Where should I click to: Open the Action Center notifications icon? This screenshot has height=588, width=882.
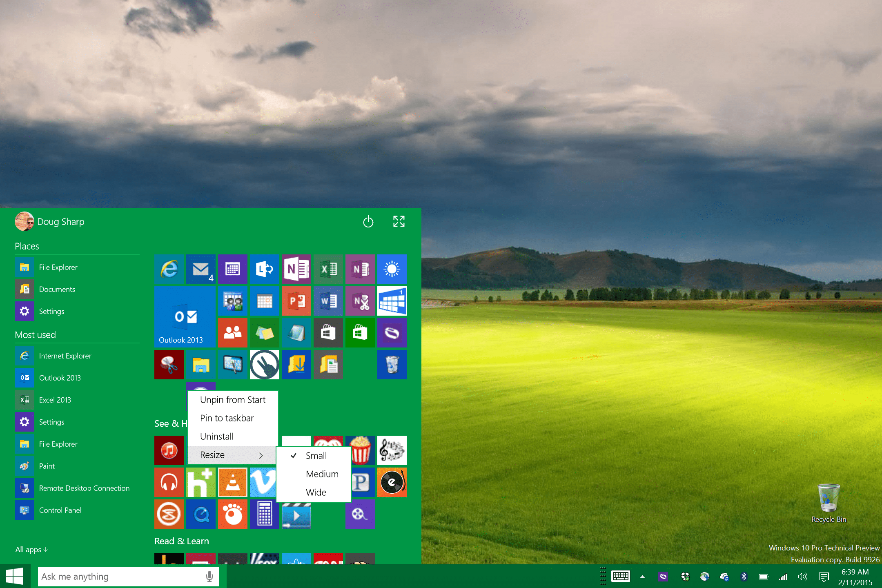coord(824,577)
